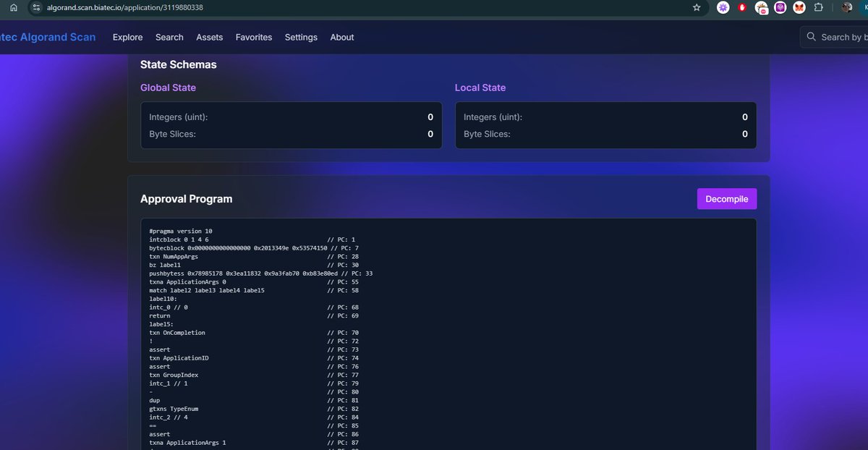Image resolution: width=868 pixels, height=450 pixels.
Task: Click the 'label10:' code line
Action: pos(163,299)
